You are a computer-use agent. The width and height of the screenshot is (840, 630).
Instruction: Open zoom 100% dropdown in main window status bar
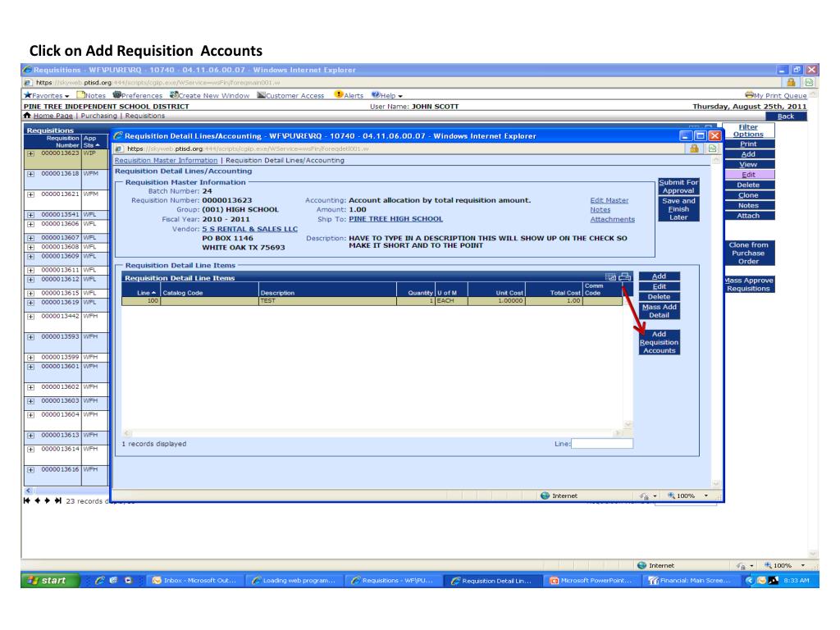(x=803, y=565)
